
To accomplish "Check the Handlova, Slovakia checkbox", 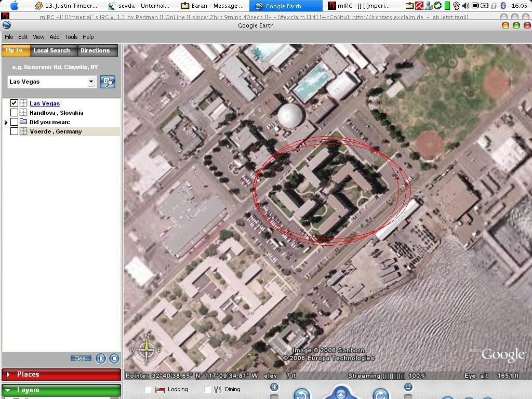I will point(14,112).
